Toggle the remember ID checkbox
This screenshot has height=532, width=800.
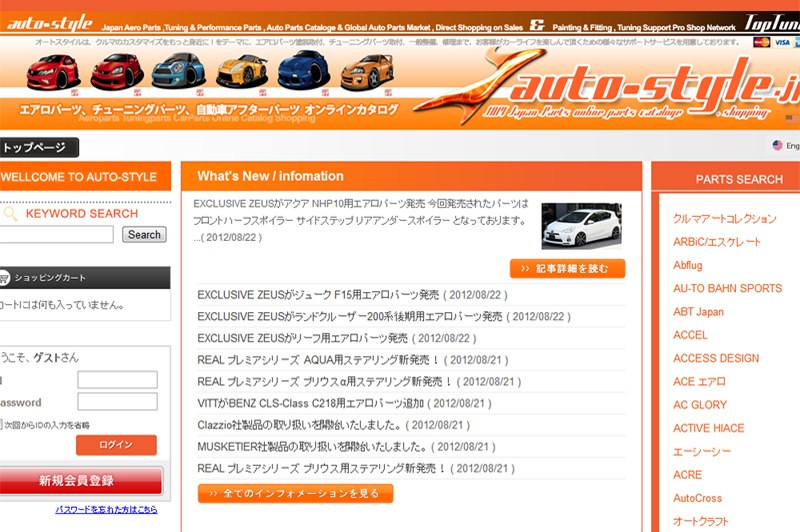pos(3,424)
